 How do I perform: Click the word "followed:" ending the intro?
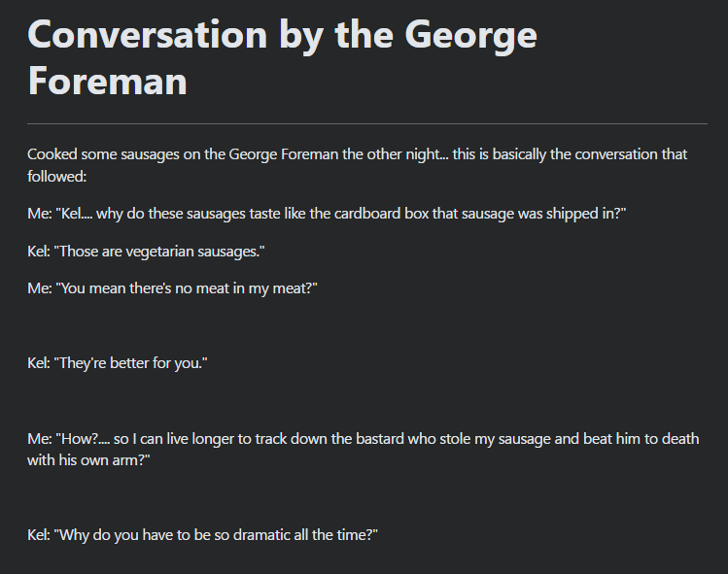click(x=57, y=177)
